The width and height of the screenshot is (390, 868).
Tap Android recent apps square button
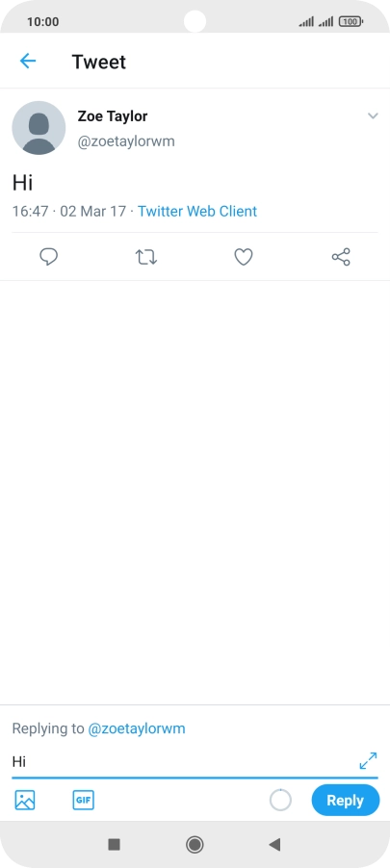tap(115, 844)
